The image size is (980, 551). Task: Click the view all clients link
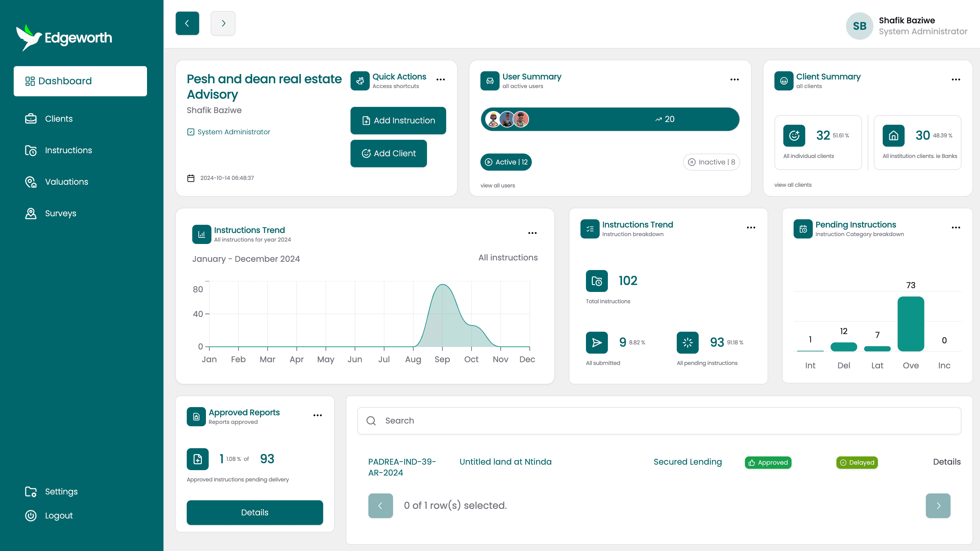click(x=793, y=185)
